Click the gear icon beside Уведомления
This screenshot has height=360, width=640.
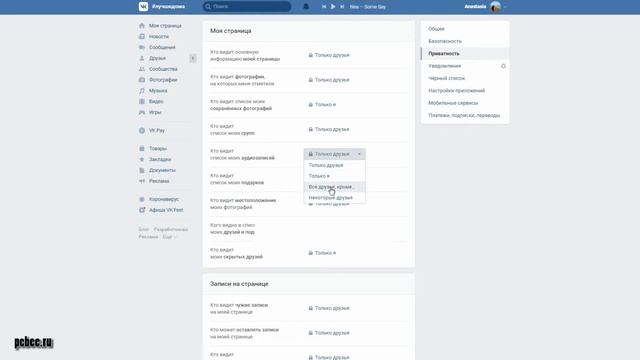click(x=503, y=66)
